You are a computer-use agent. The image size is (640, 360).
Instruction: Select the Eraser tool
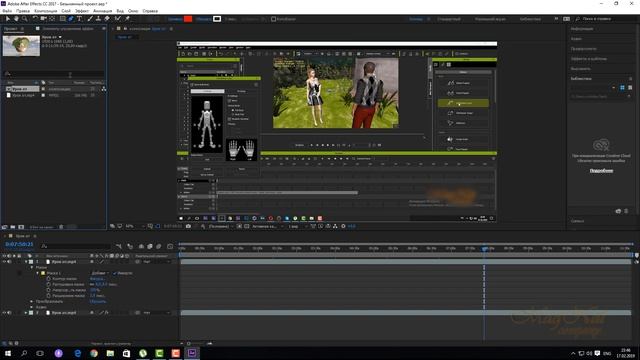coord(107,19)
